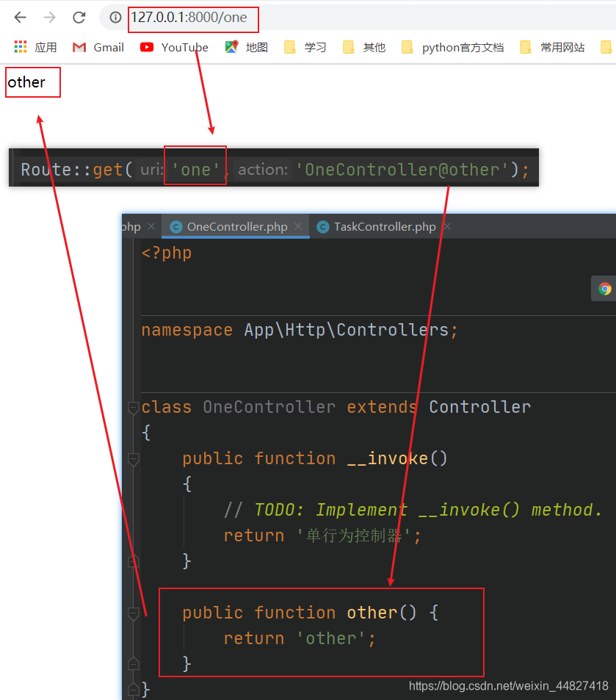Image resolution: width=616 pixels, height=700 pixels.
Task: View site information icon in address bar
Action: (115, 18)
